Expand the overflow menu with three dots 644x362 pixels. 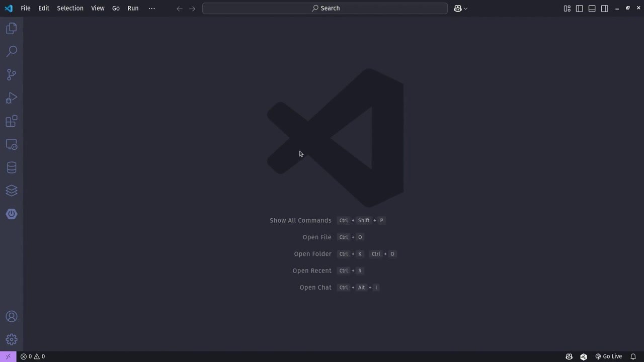coord(152,8)
